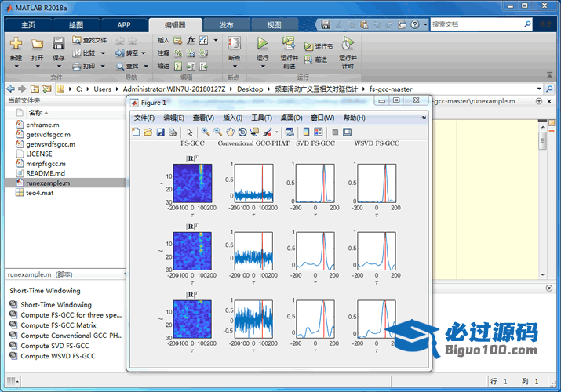
Task: Click Run and Advance (运行并前进) icon
Action: tap(289, 43)
